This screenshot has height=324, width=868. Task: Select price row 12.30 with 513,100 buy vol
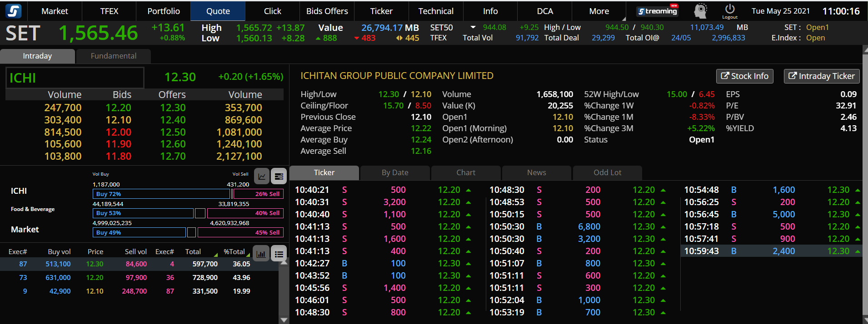[139, 264]
